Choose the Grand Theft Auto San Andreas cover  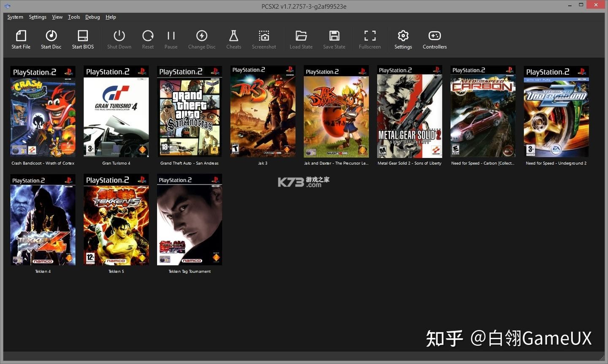[x=190, y=111]
